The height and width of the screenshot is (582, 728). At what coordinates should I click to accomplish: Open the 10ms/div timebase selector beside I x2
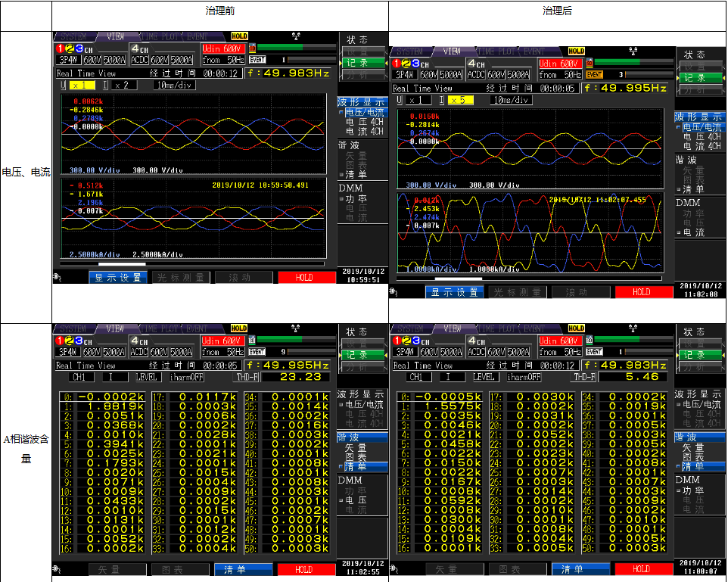point(174,85)
